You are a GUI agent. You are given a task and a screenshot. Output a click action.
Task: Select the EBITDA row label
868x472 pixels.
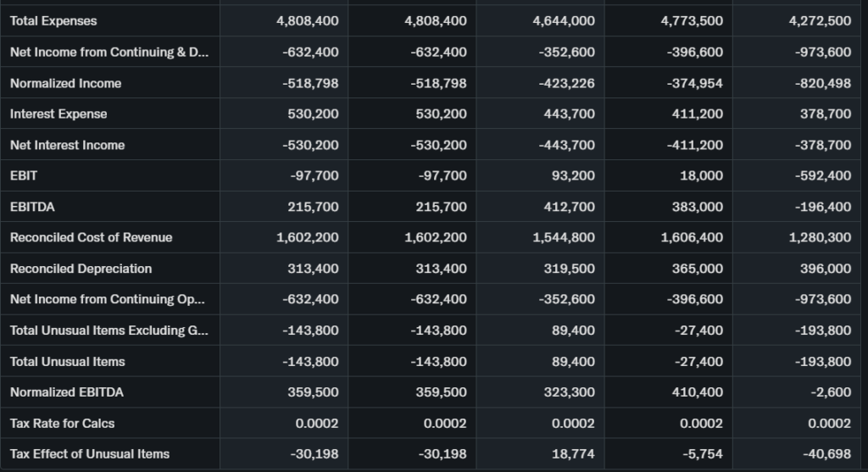[x=32, y=207]
